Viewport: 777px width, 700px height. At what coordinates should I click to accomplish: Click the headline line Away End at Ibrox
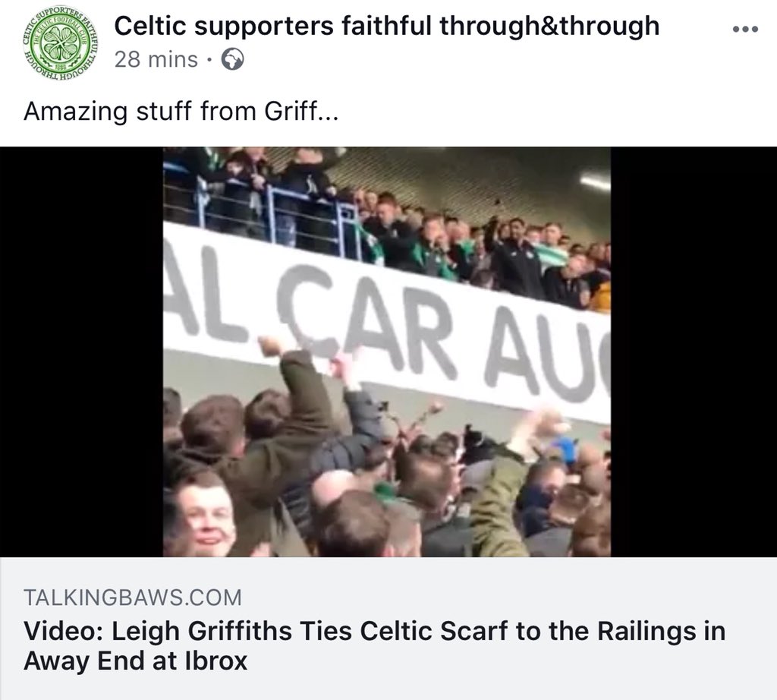135,661
